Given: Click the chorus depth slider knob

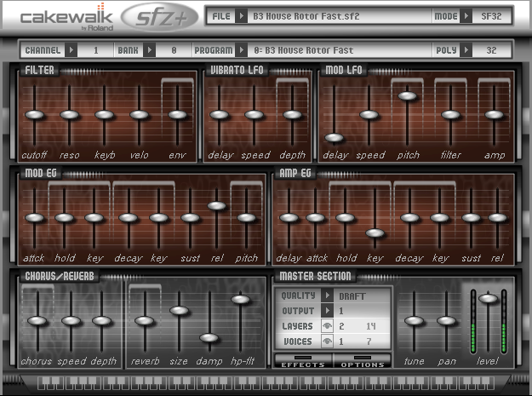Looking at the screenshot, I should tap(102, 321).
